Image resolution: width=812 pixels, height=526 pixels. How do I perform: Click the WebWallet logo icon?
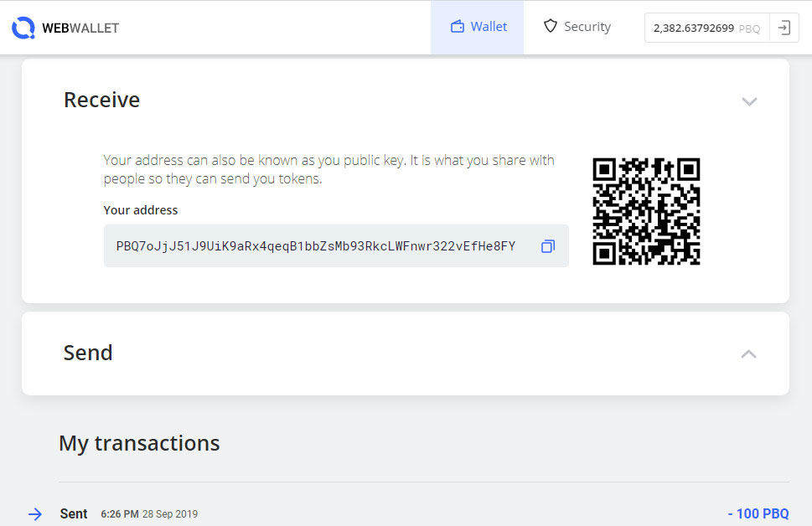23,28
